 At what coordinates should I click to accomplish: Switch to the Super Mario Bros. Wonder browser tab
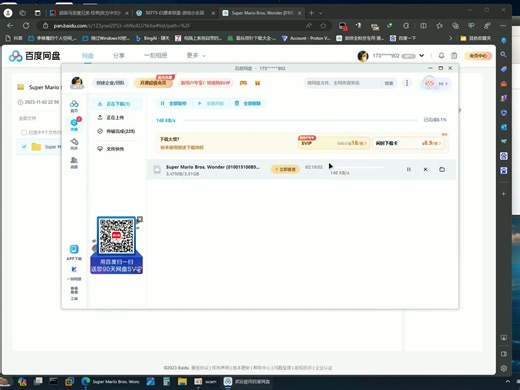coord(262,13)
